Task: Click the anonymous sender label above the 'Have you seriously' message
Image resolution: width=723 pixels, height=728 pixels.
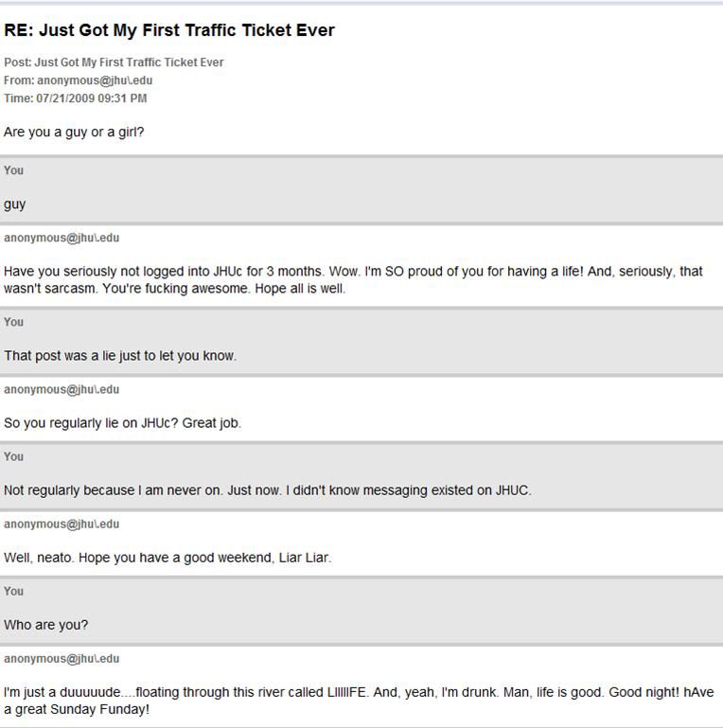Action: pos(62,238)
